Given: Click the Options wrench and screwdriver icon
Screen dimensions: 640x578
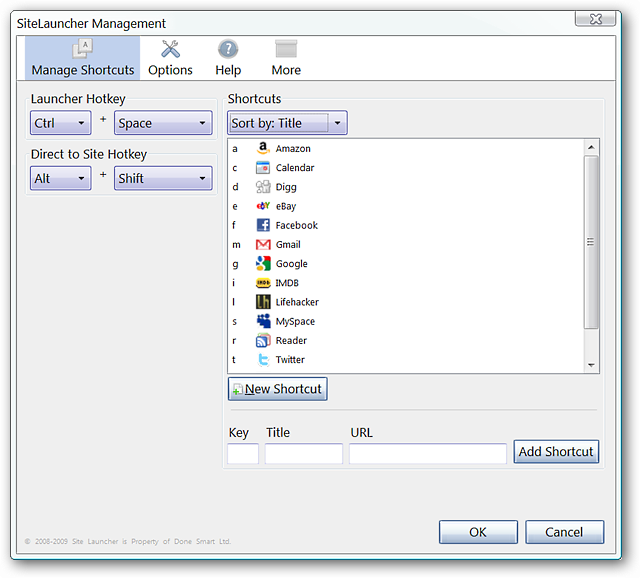Looking at the screenshot, I should coord(170,49).
